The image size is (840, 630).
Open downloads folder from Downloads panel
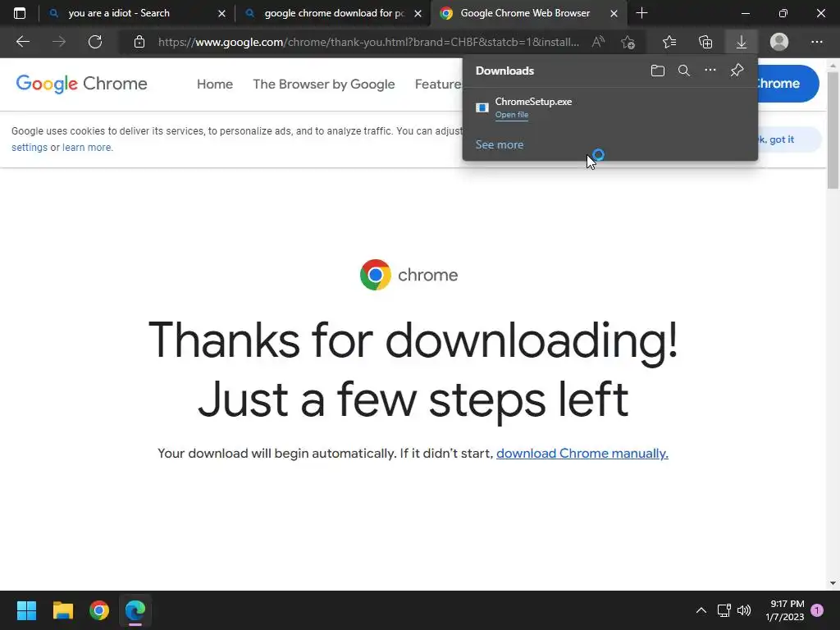pyautogui.click(x=658, y=71)
